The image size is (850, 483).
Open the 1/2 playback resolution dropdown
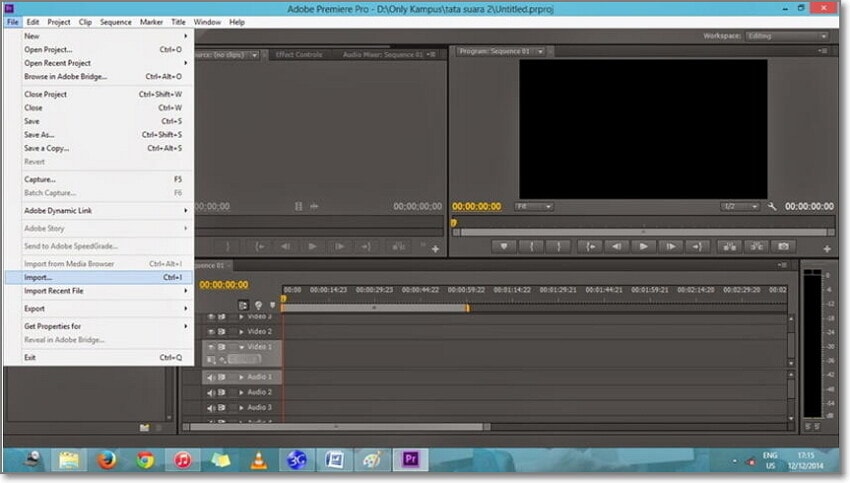[x=740, y=207]
